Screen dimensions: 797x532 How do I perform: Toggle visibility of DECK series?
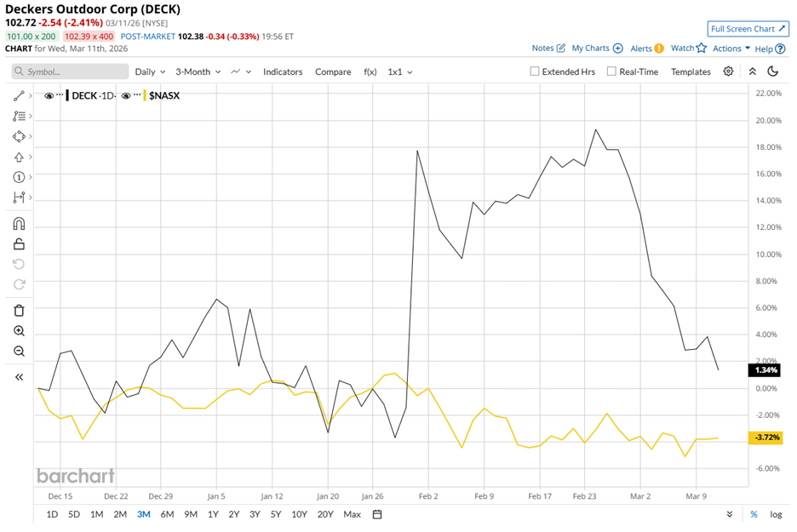click(x=49, y=95)
